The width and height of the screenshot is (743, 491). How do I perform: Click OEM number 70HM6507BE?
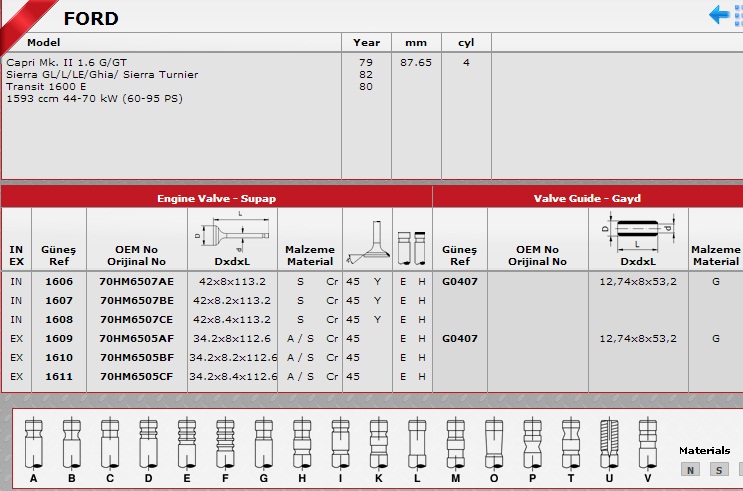click(136, 300)
